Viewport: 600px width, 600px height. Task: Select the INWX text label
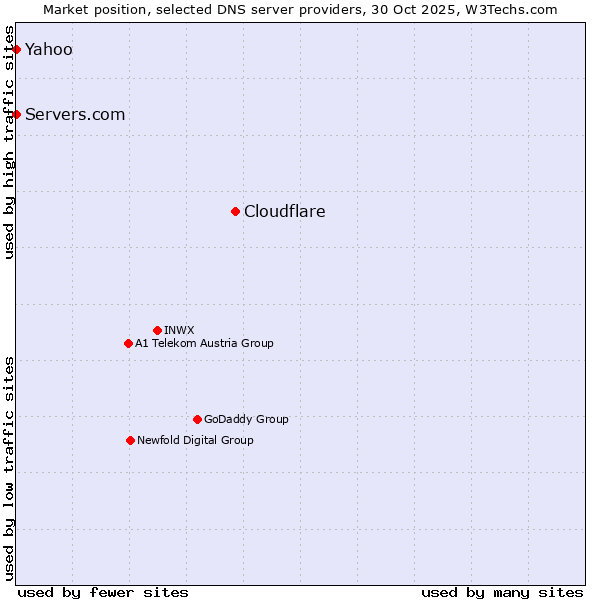[179, 330]
